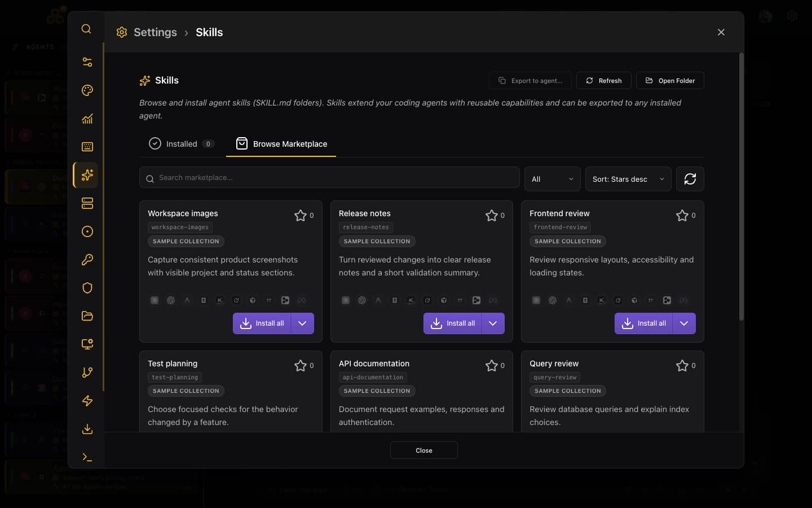Expand install options for Frontend review
The width and height of the screenshot is (812, 508).
[684, 323]
